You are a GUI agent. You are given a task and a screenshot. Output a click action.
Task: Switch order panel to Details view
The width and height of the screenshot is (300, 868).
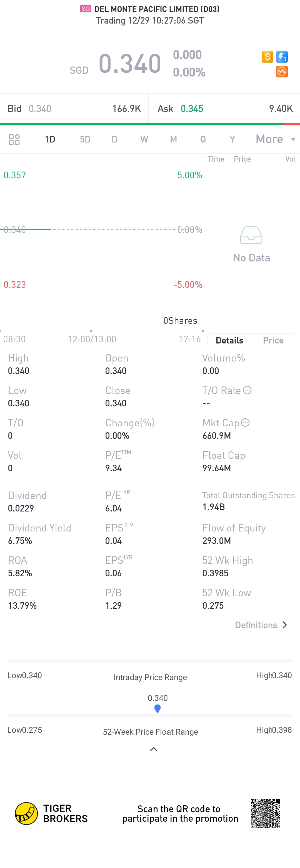click(229, 340)
